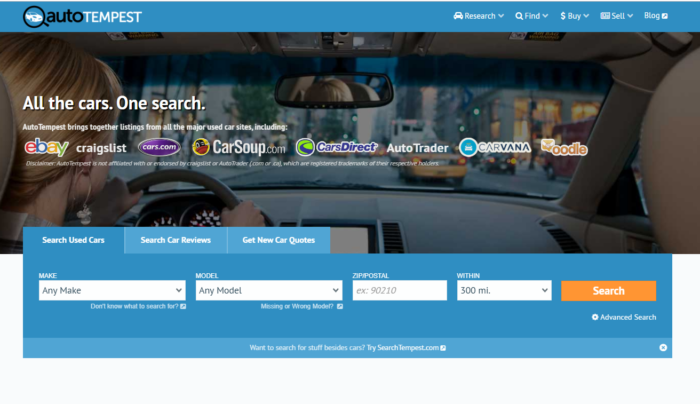The image size is (700, 404).
Task: Click the 'All the cars. One search.' heading
Action: [x=114, y=104]
